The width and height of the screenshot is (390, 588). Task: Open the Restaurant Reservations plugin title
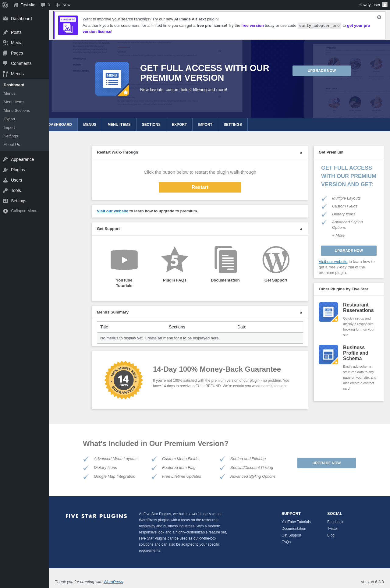pyautogui.click(x=358, y=308)
